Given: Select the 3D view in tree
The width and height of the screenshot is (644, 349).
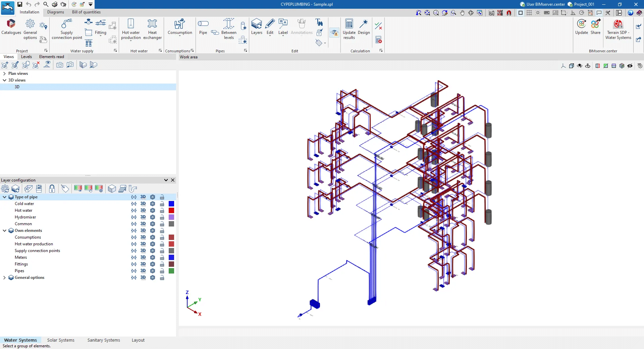Looking at the screenshot, I should click(x=17, y=87).
